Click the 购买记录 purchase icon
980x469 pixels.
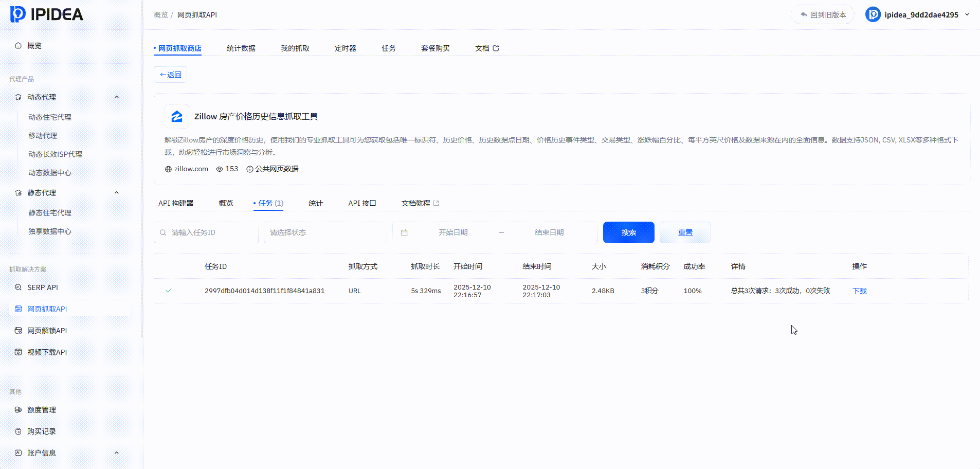pos(19,431)
